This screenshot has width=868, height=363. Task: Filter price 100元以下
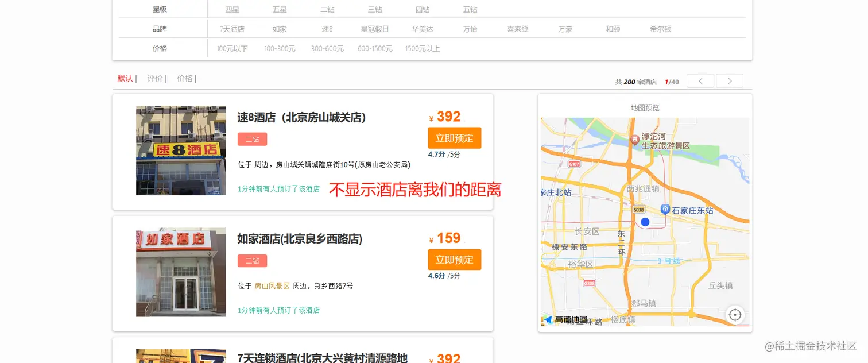click(232, 49)
